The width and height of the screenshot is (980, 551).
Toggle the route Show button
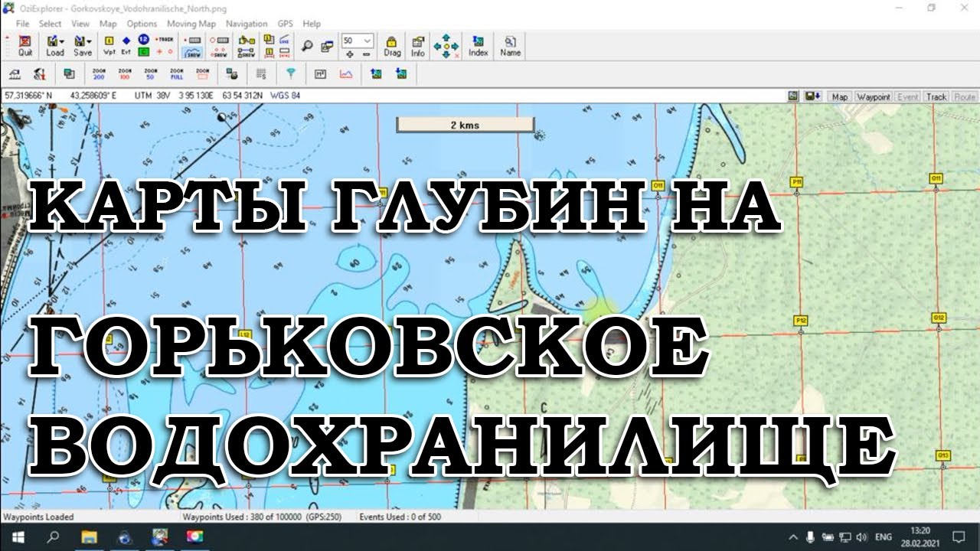point(220,53)
